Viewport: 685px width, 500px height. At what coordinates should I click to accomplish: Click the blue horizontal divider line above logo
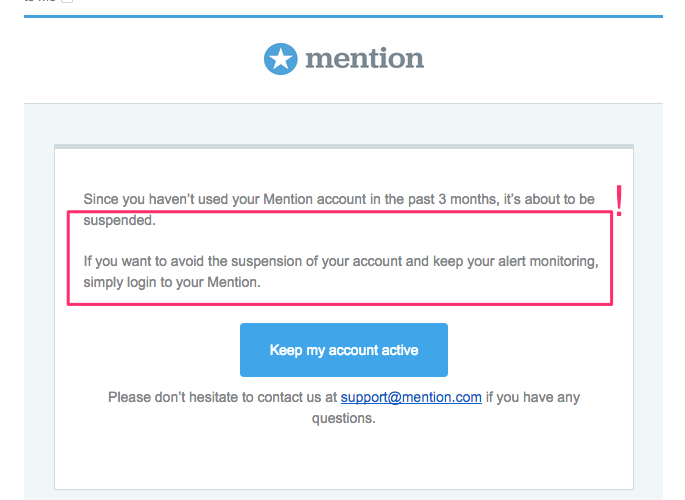[343, 17]
